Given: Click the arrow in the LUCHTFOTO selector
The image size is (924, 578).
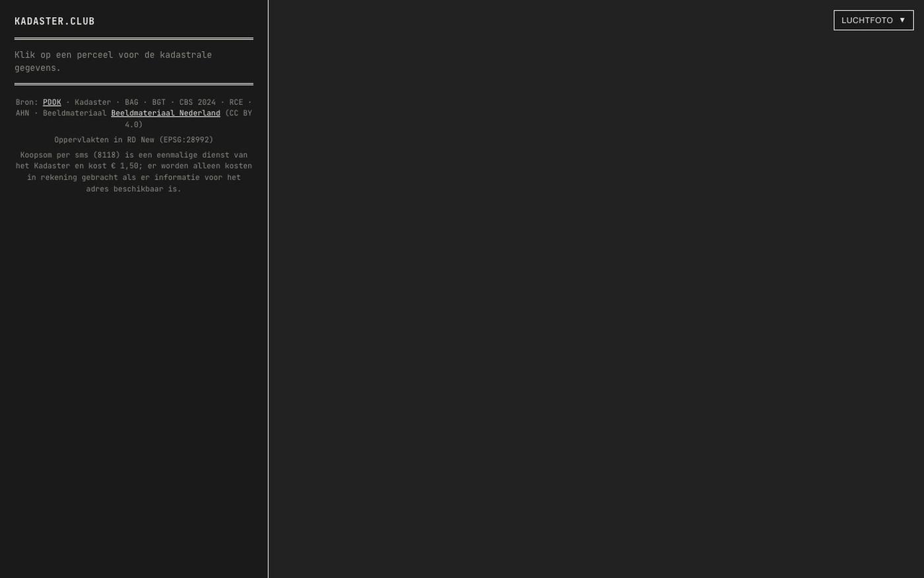Looking at the screenshot, I should 902,20.
